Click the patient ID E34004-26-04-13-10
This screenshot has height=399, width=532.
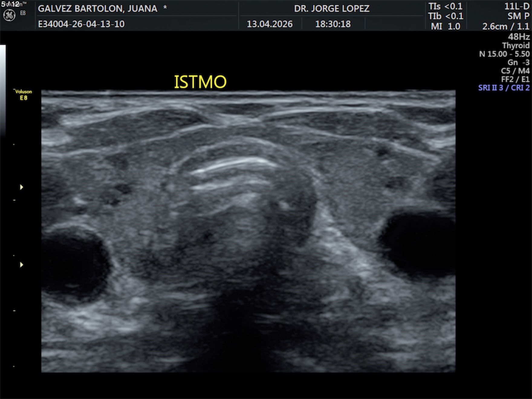[81, 24]
